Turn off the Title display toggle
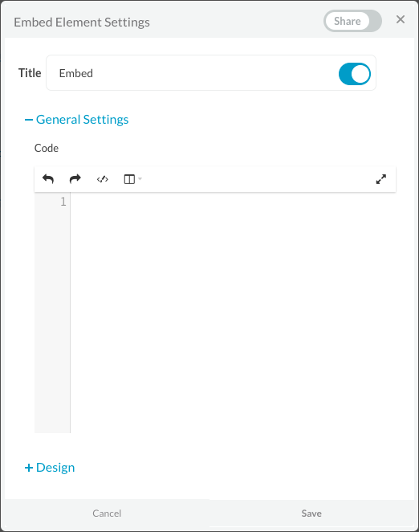Viewport: 419px width, 532px height. [355, 74]
